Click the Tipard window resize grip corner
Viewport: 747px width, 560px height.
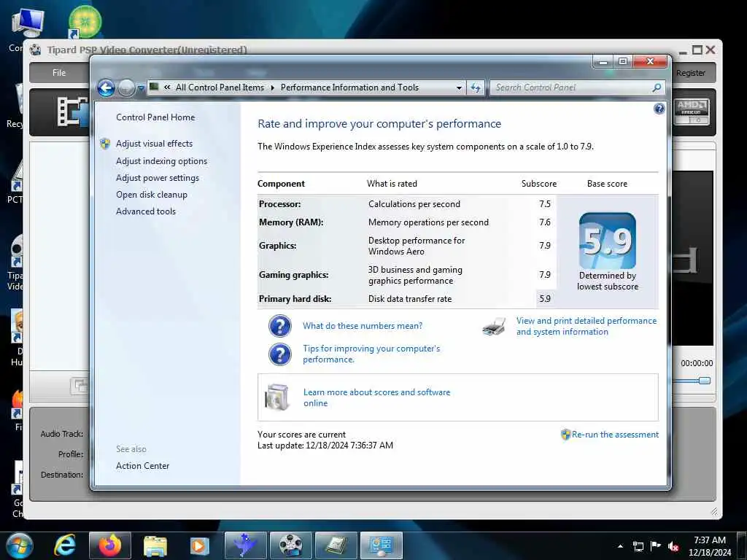point(713,512)
